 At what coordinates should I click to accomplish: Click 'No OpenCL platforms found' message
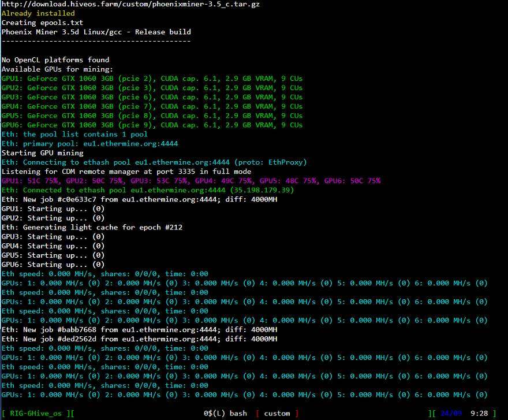point(55,60)
